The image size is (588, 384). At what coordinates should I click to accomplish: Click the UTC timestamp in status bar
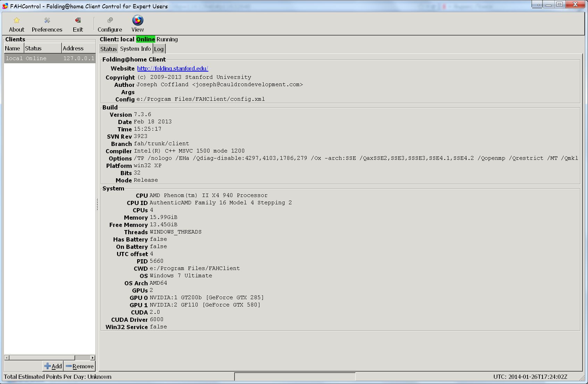pos(530,377)
